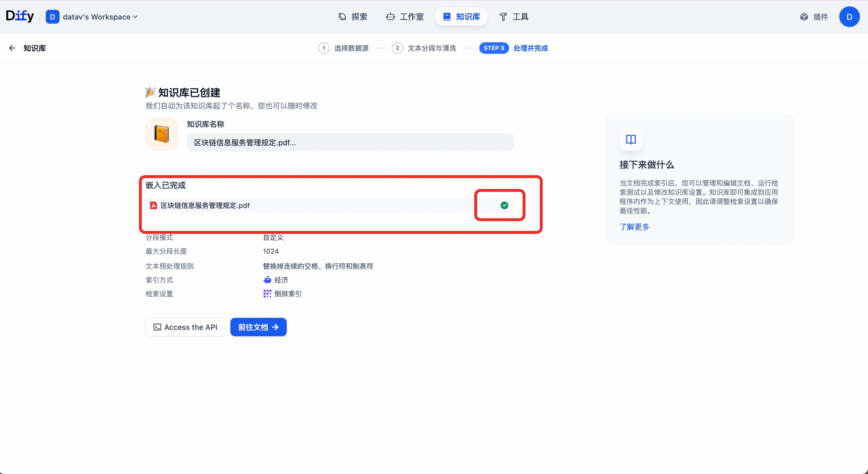Open the 探索 tab

coord(353,17)
